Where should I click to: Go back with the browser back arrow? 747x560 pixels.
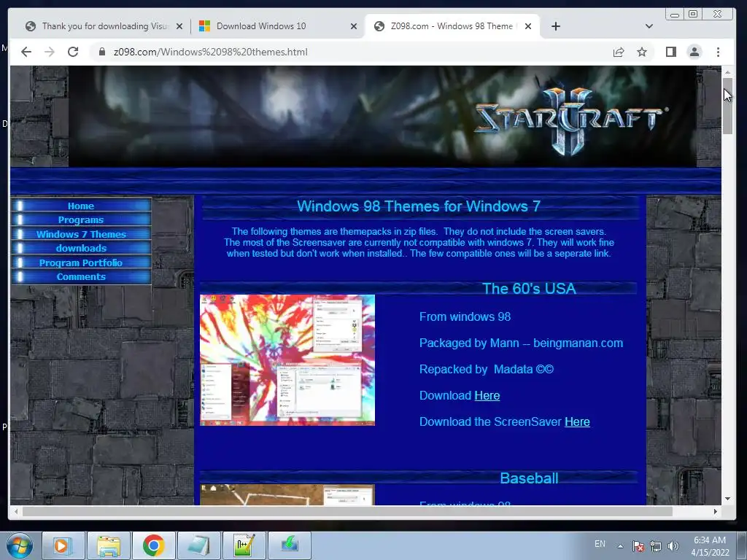[26, 52]
